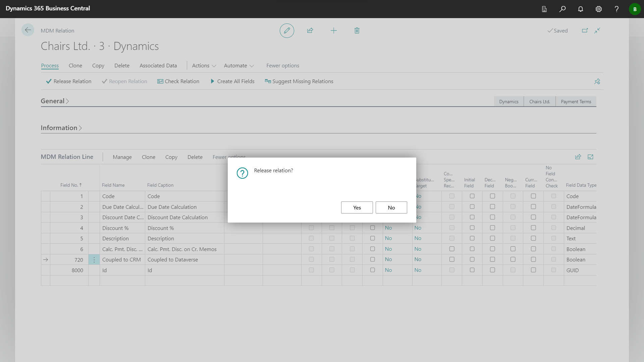Open the Automate dropdown menu
Image resolution: width=644 pixels, height=362 pixels.
pyautogui.click(x=239, y=66)
